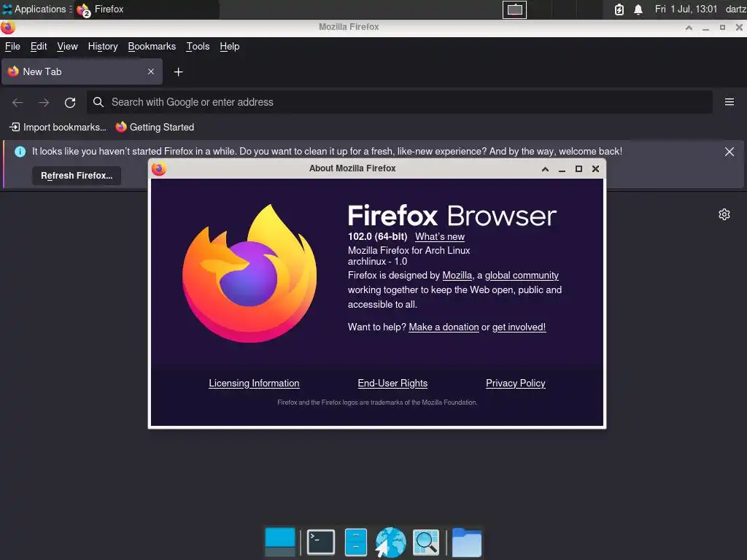Launch terminal emulator from dock
The image size is (747, 560).
321,542
